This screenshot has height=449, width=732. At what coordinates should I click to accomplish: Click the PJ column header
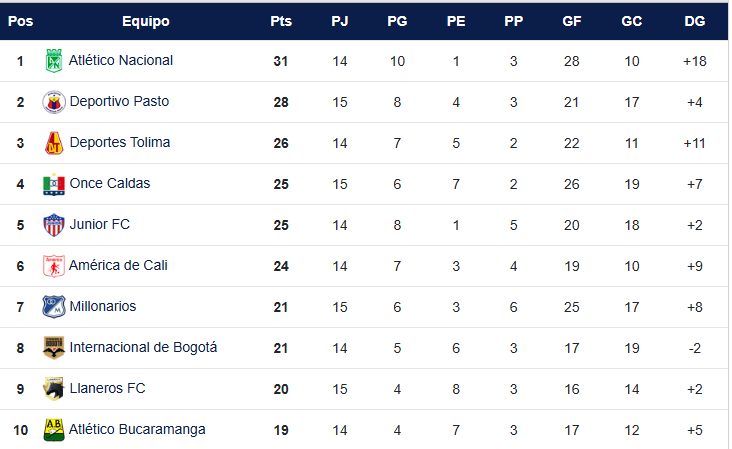click(340, 21)
